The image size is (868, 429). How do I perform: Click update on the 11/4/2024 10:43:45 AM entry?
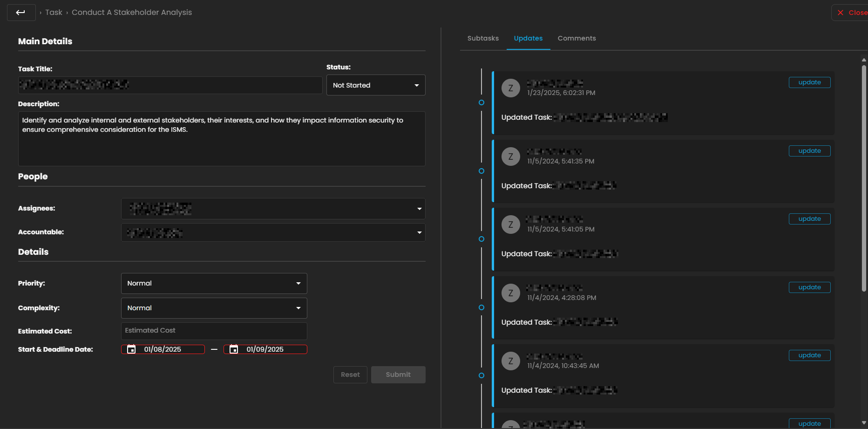coord(809,355)
